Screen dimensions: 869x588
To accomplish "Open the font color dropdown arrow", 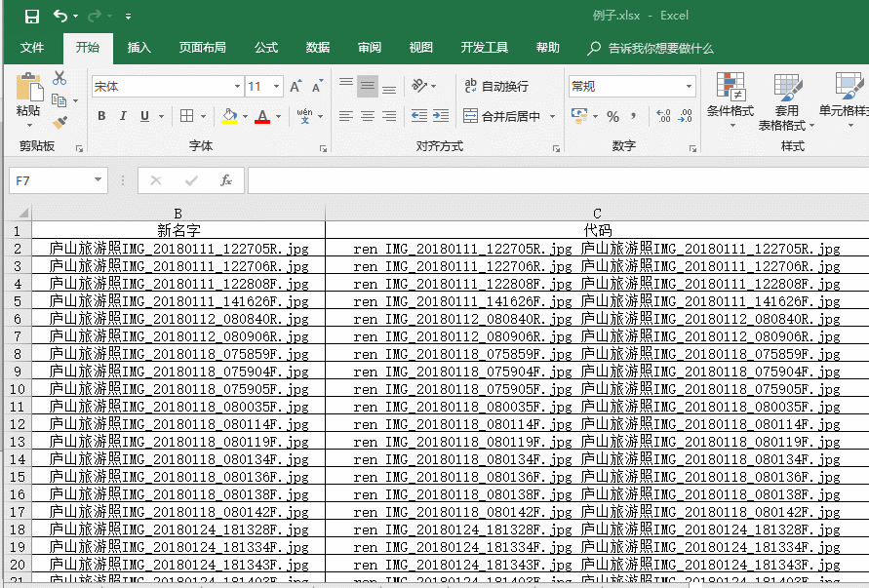I will coord(278,116).
